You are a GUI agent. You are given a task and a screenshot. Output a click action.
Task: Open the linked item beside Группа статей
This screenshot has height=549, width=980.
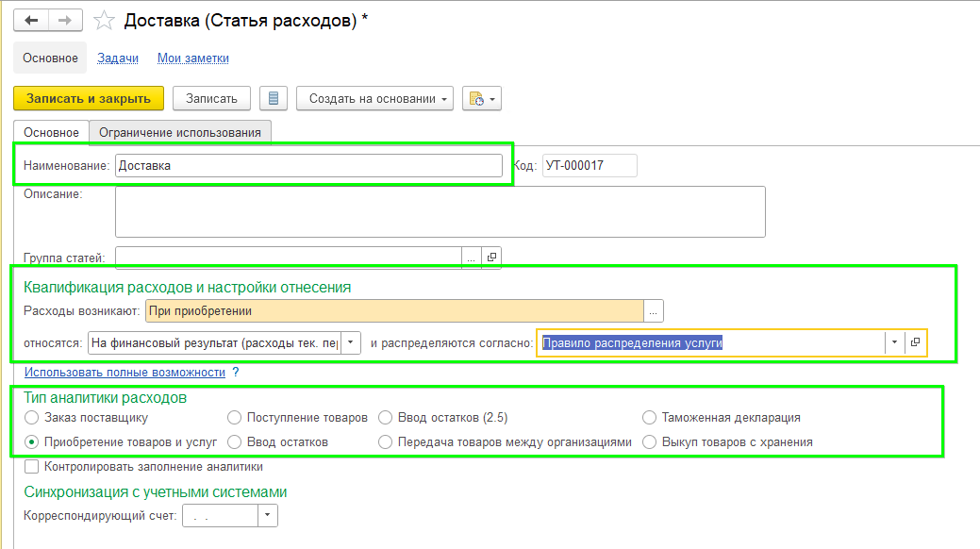491,257
